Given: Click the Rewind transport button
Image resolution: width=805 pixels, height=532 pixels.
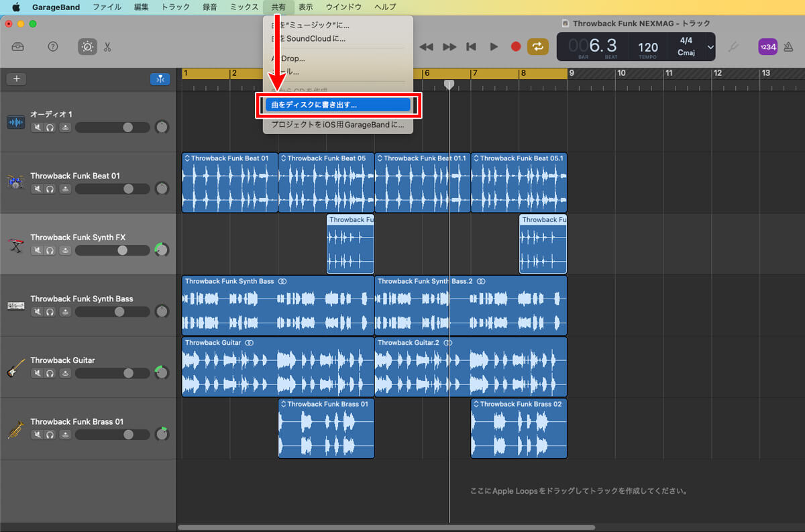Looking at the screenshot, I should (x=427, y=47).
